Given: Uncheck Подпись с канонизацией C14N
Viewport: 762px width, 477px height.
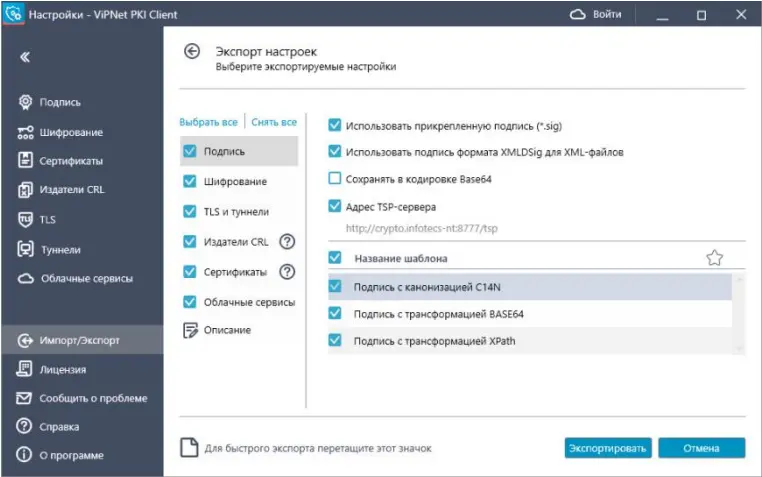Looking at the screenshot, I should click(335, 286).
